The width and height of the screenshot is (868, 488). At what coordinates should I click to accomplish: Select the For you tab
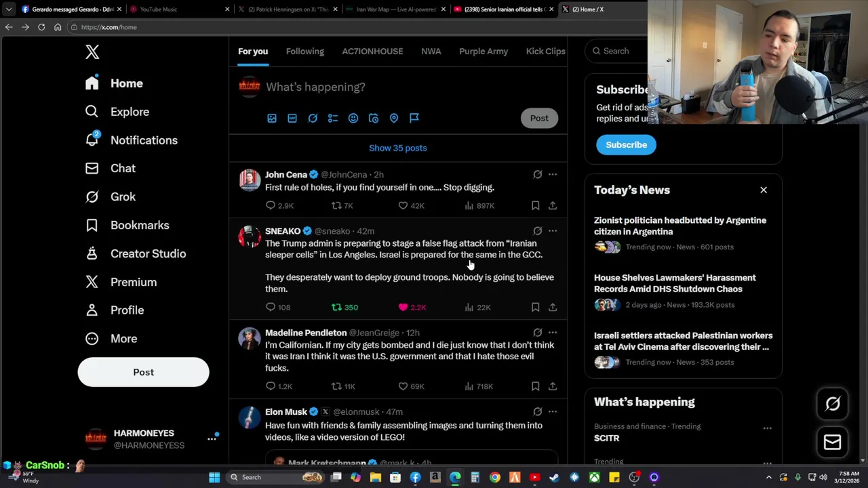pos(253,52)
